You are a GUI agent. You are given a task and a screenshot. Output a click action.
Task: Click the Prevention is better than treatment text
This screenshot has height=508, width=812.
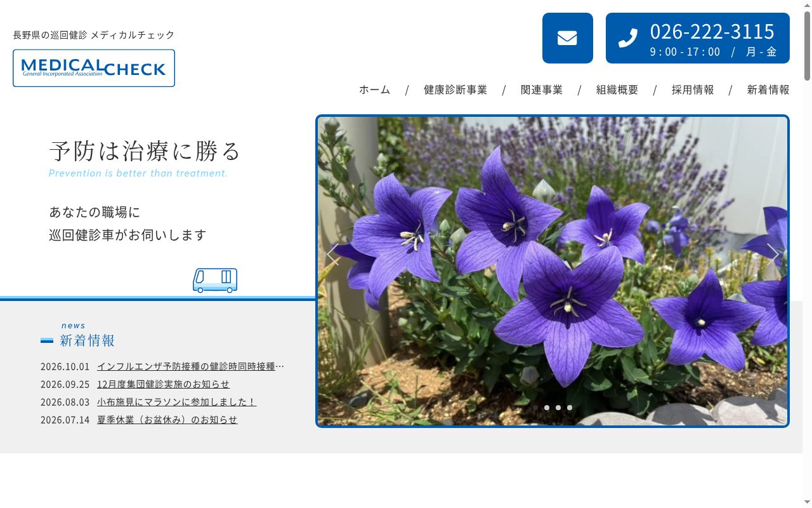(x=138, y=173)
